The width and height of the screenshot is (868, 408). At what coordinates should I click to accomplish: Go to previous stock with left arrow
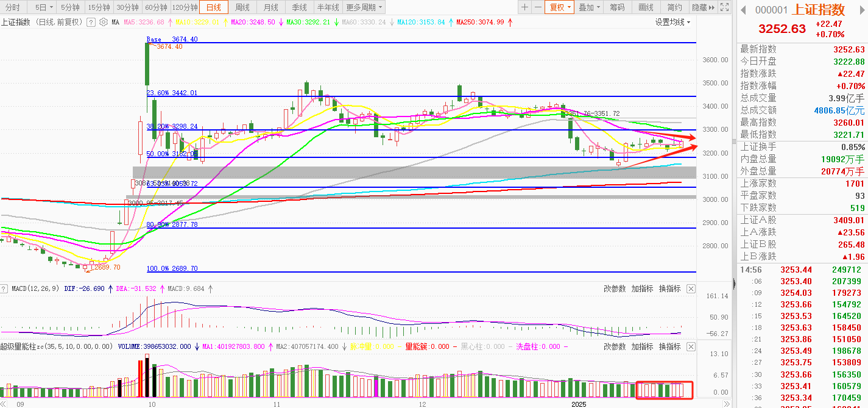pos(743,9)
